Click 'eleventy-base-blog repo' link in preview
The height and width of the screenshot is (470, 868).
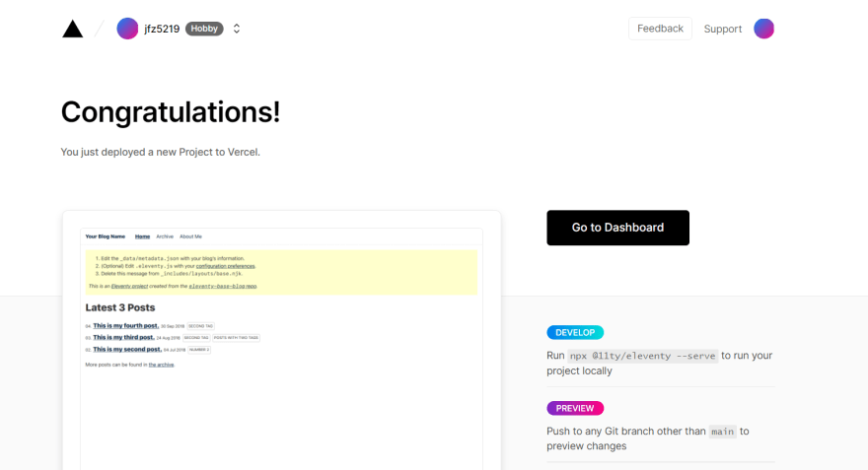tap(223, 287)
